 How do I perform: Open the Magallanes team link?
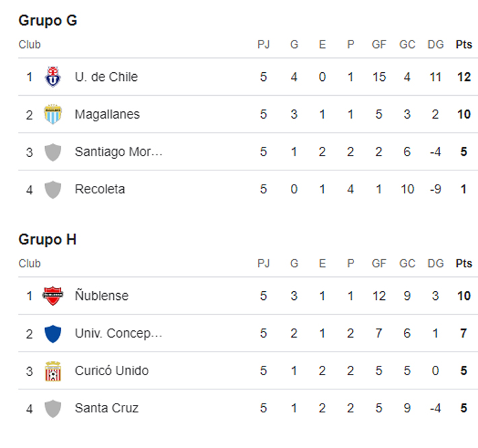click(x=107, y=115)
